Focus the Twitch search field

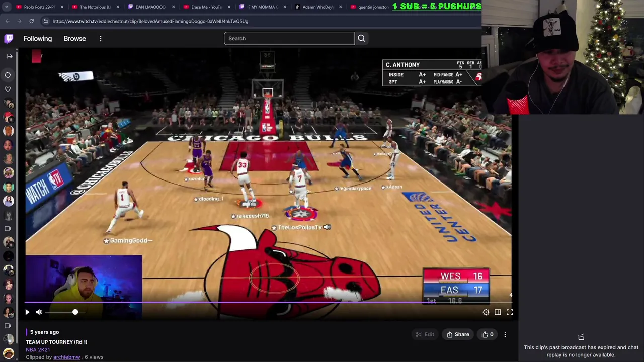[289, 38]
